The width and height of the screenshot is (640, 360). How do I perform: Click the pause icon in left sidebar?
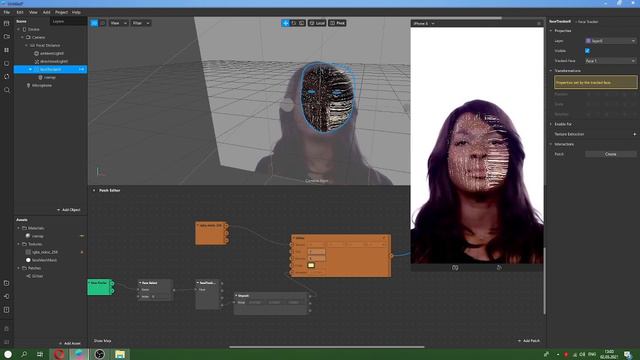point(7,50)
